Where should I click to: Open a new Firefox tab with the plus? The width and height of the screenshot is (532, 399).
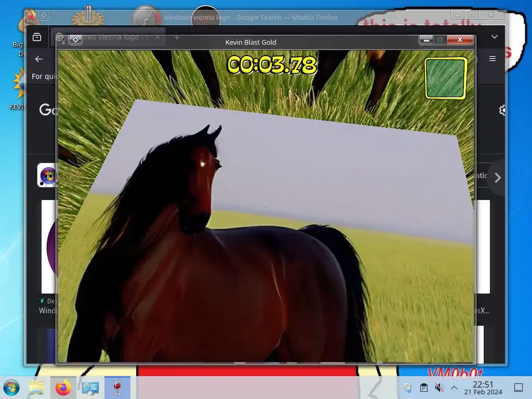click(177, 37)
